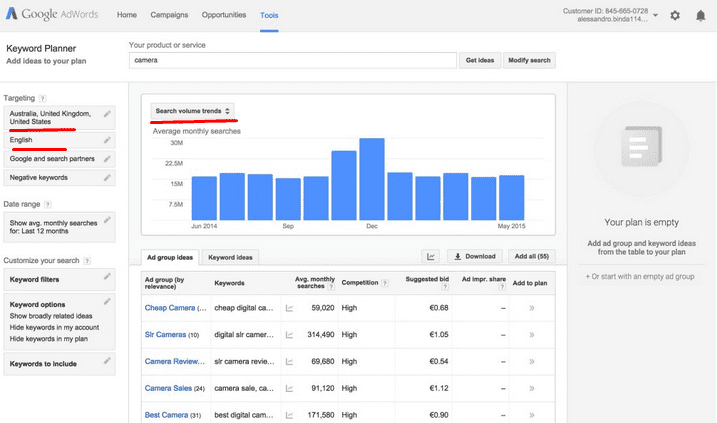The image size is (717, 423).
Task: Edit Keywords to include pencil icon
Action: coord(107,361)
